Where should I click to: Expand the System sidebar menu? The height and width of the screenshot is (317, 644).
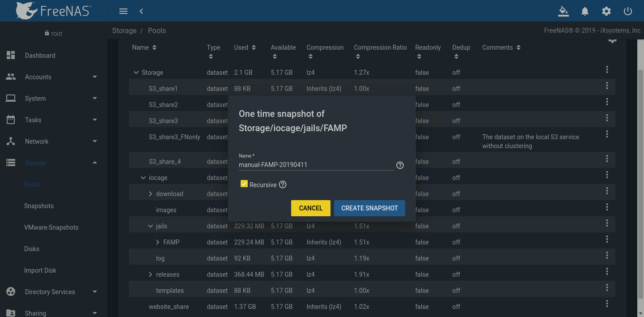[x=54, y=99]
